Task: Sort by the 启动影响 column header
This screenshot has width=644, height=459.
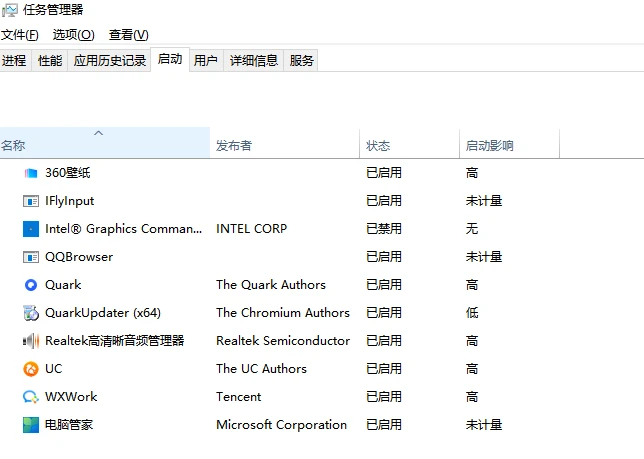Action: (x=509, y=142)
